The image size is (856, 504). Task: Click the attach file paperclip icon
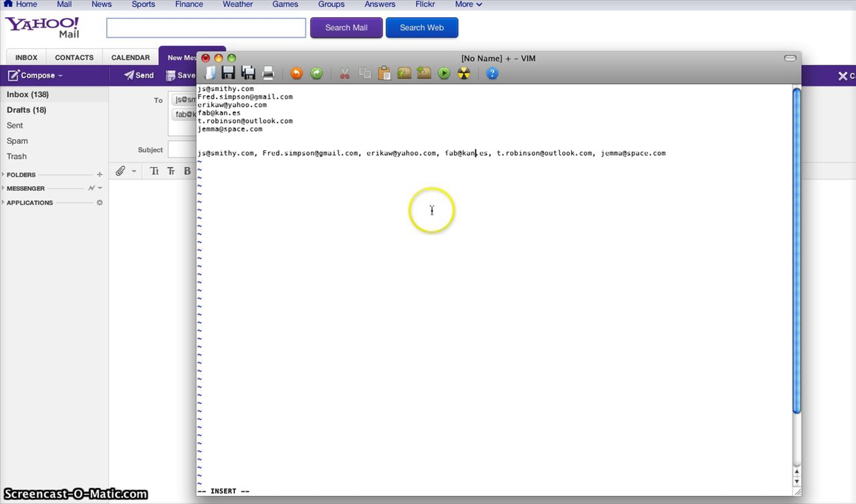pos(120,171)
